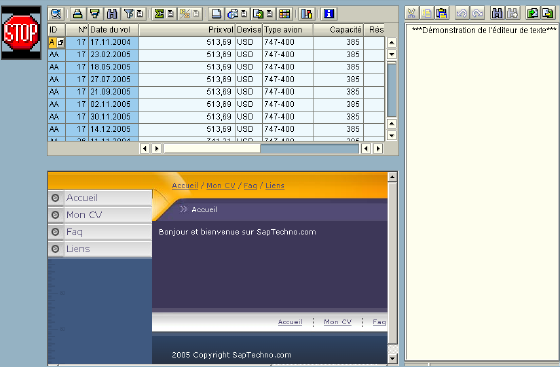560x367 pixels.
Task: Follow the 'Accueil' link in the orange header
Action: point(185,186)
